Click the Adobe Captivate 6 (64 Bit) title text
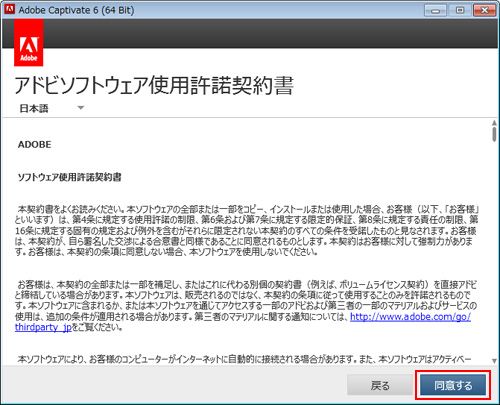The height and width of the screenshot is (405, 500). coord(76,10)
